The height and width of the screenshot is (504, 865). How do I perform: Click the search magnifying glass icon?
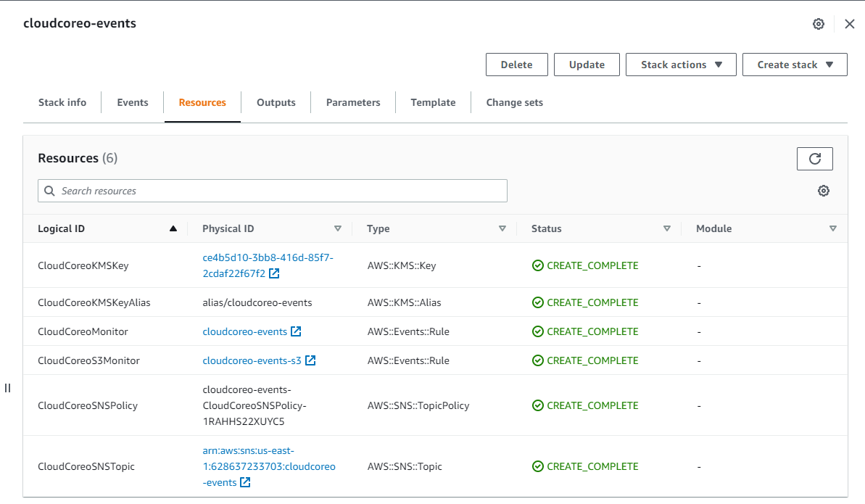tap(49, 190)
